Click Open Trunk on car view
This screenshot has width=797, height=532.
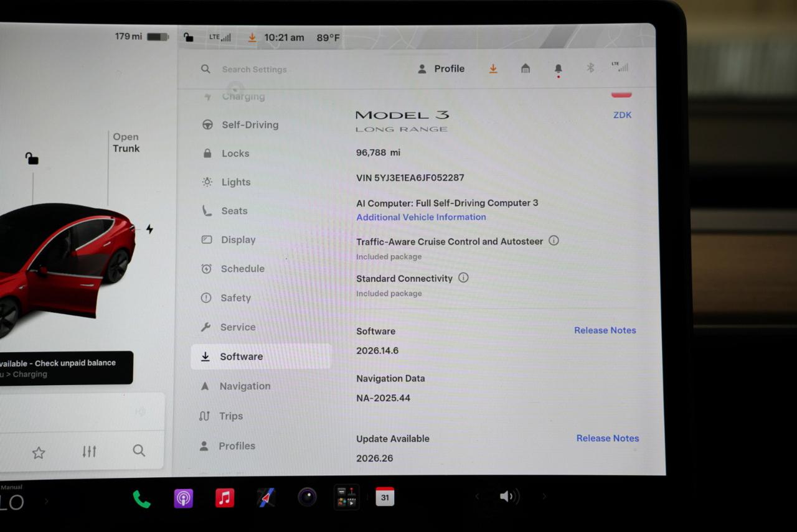tap(126, 142)
